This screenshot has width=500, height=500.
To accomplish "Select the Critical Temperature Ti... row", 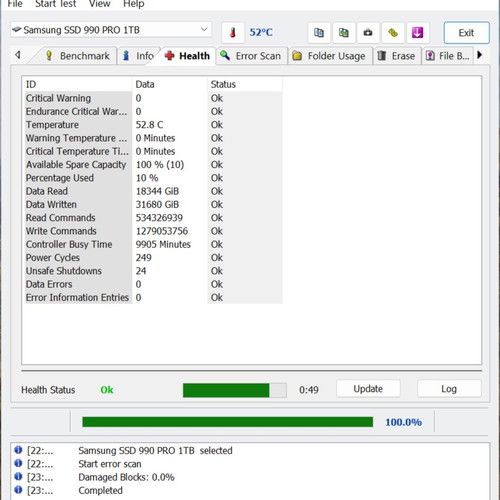I will [153, 151].
